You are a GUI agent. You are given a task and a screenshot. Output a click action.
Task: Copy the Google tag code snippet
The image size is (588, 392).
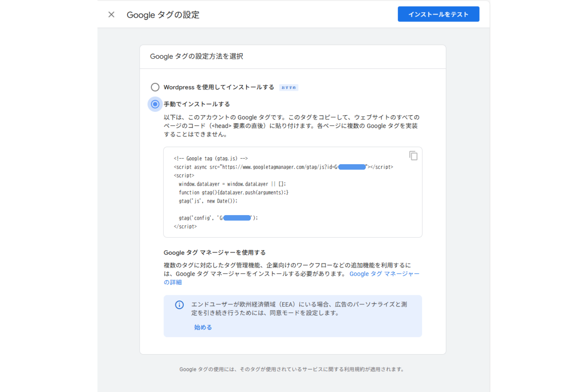(x=413, y=156)
